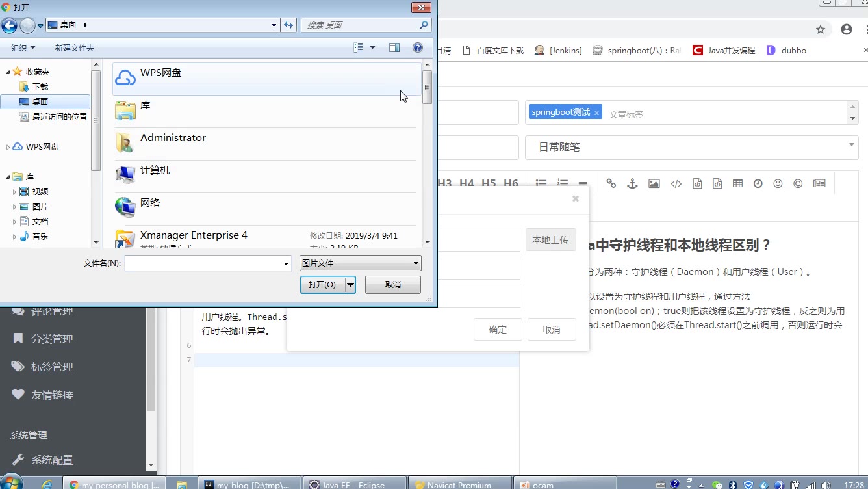Image resolution: width=868 pixels, height=489 pixels.
Task: Open the [Jenkins] bookmark
Action: pos(558,50)
